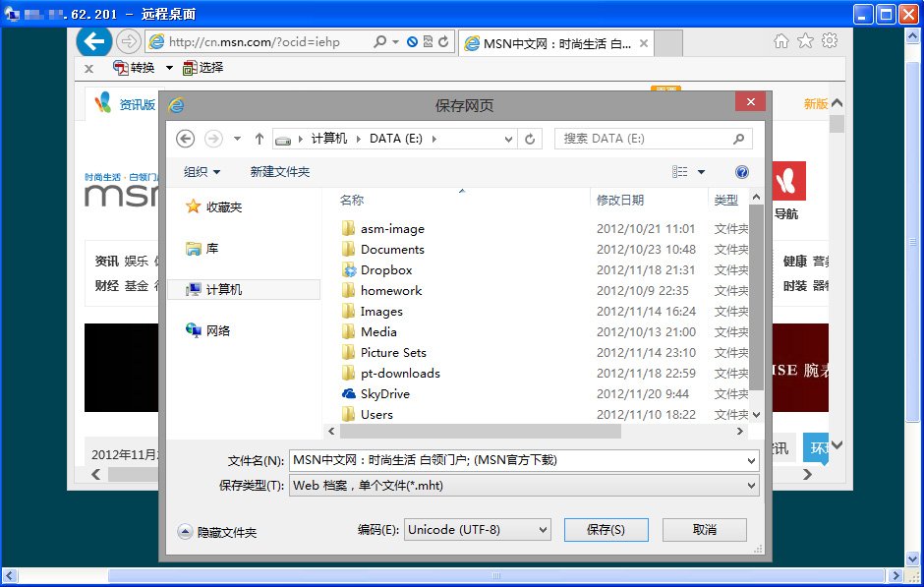Click the 文件名 filename input field
The image size is (924, 587).
point(517,460)
